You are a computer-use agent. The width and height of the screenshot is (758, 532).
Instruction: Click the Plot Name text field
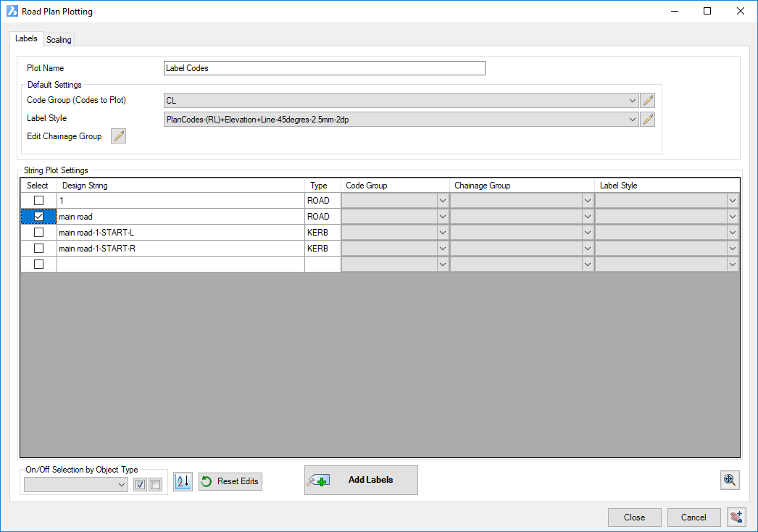click(x=325, y=68)
